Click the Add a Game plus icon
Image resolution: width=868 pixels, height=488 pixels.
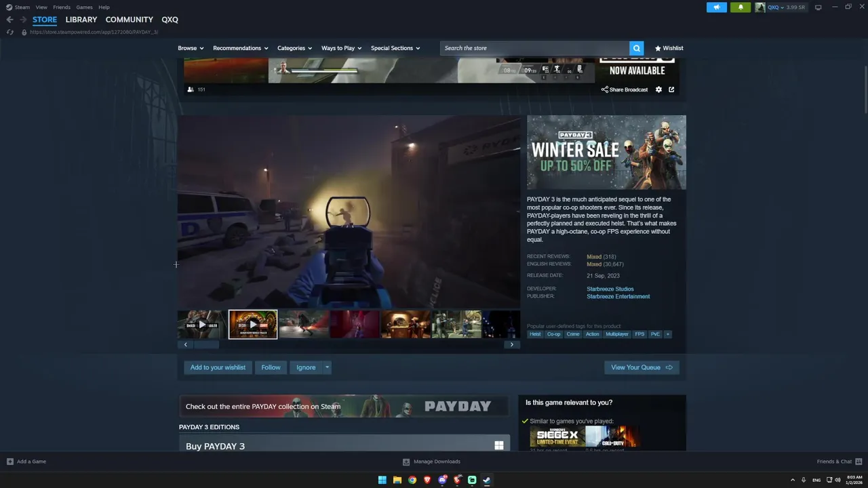point(9,462)
